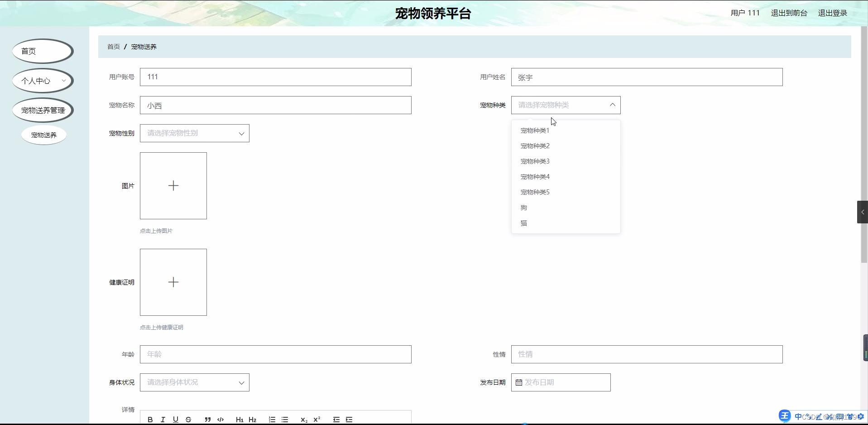Click the plus icon to upload pet image

(x=173, y=186)
